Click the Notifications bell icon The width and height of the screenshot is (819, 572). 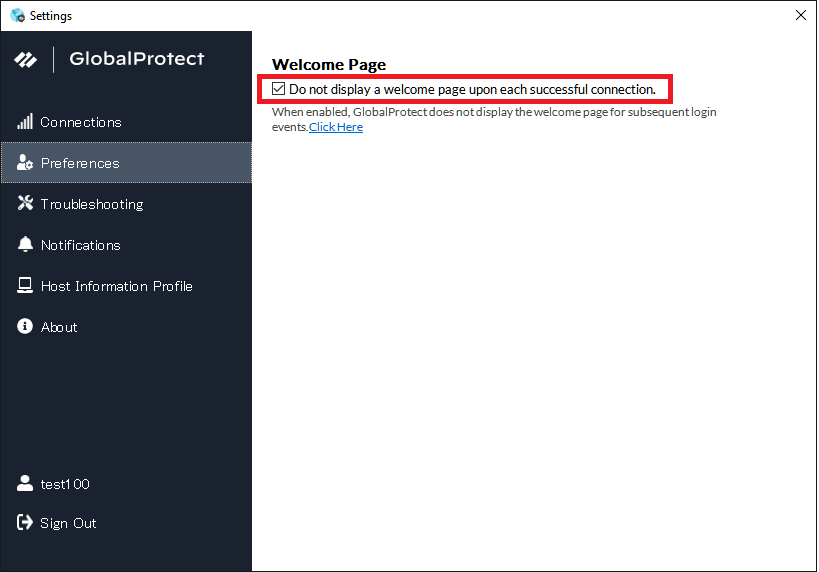[x=25, y=244]
